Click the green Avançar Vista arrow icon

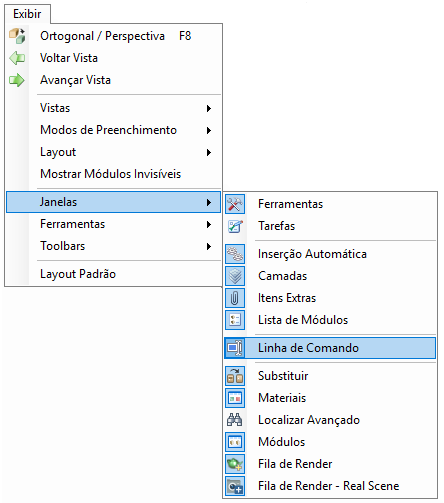click(17, 80)
